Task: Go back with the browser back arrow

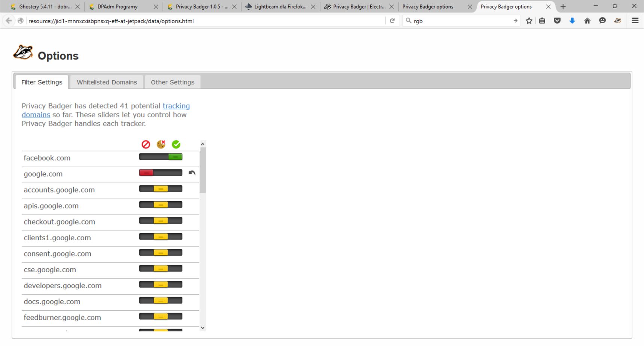Action: (x=9, y=21)
